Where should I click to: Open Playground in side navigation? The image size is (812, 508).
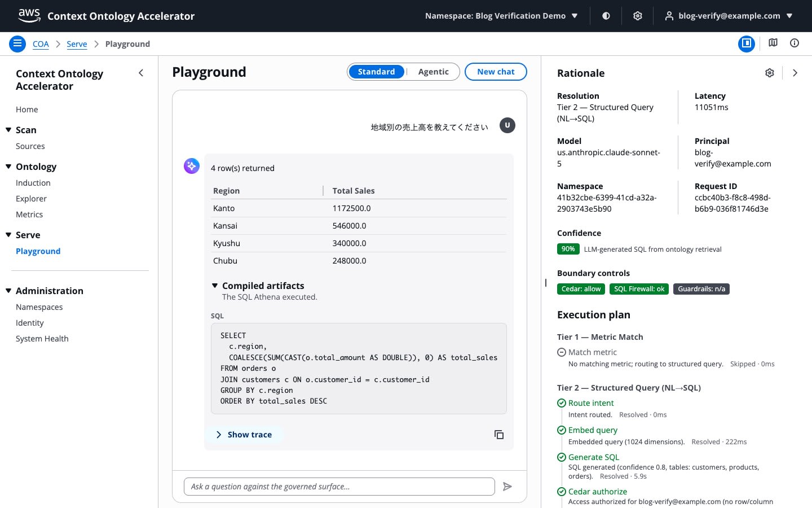[x=38, y=251]
